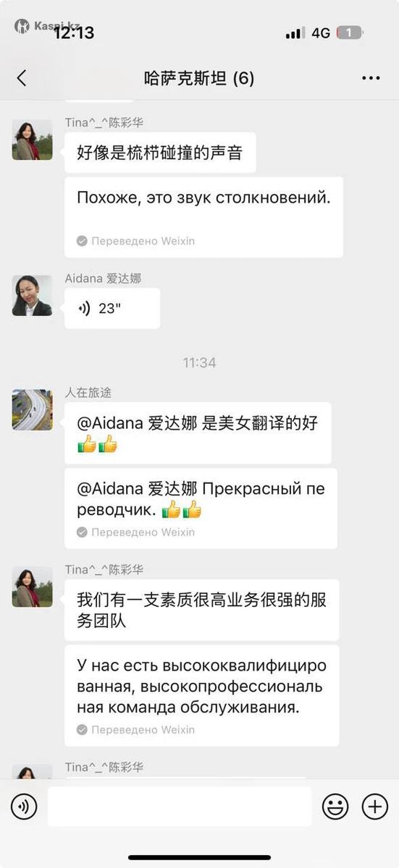Viewport: 399px width, 868px height.
Task: Open Aidana 爱达娜 profile picture
Action: (x=33, y=296)
